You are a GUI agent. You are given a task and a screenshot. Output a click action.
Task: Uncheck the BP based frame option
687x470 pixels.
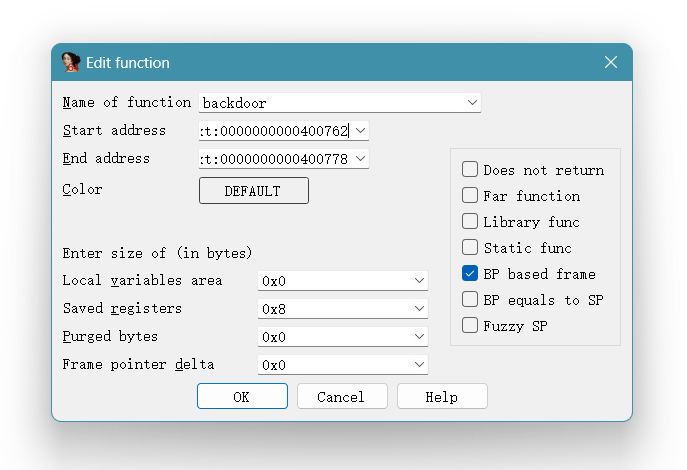coord(470,274)
